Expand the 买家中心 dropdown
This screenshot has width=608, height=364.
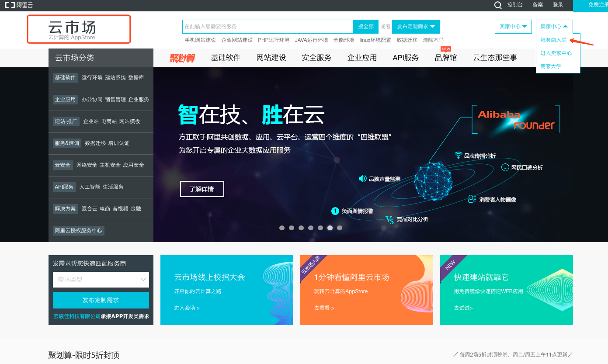click(513, 27)
